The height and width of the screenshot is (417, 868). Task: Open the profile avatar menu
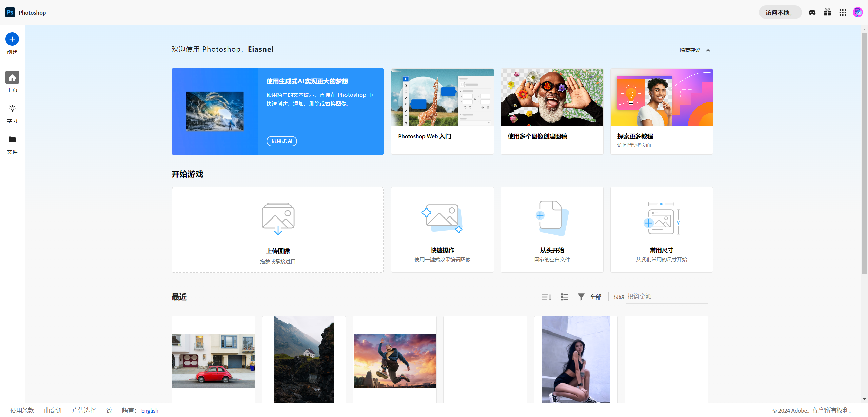point(858,12)
